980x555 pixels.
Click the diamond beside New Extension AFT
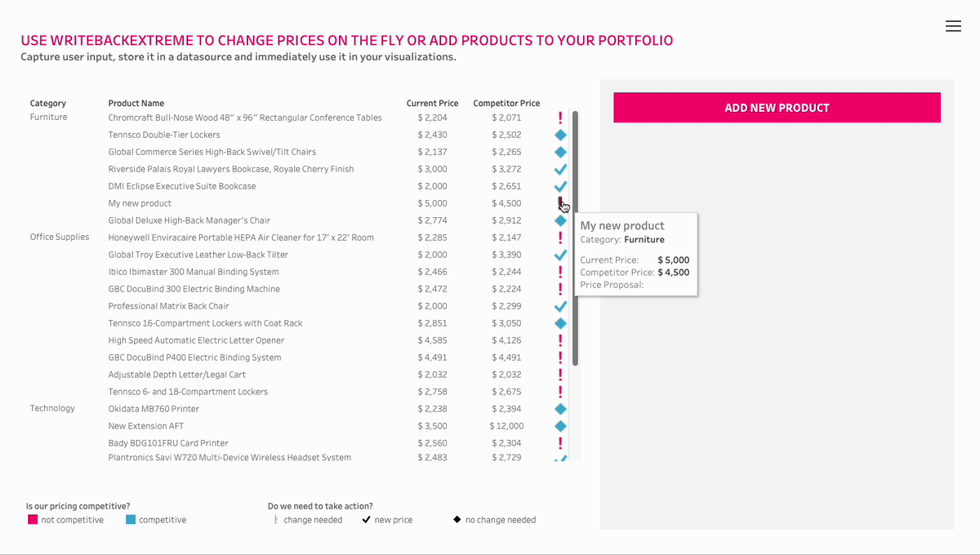coord(560,426)
